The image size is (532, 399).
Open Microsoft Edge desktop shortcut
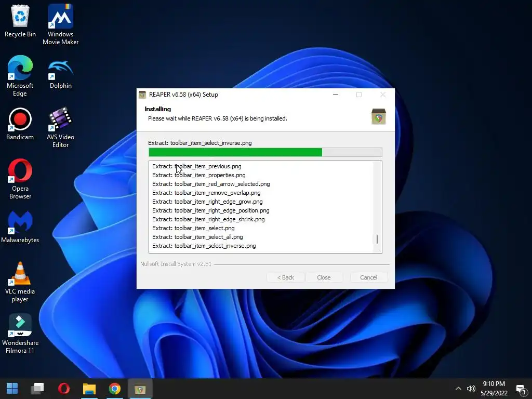pyautogui.click(x=20, y=76)
